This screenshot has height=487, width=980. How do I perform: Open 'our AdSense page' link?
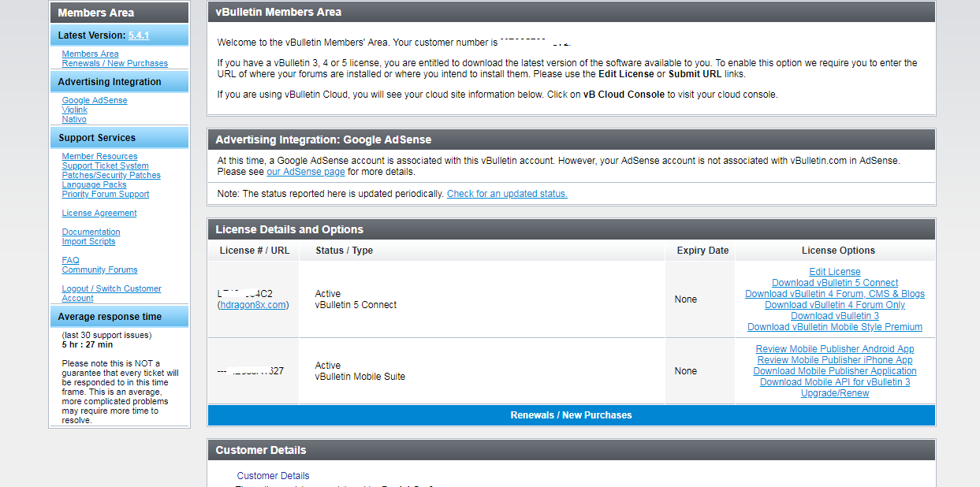click(x=305, y=172)
